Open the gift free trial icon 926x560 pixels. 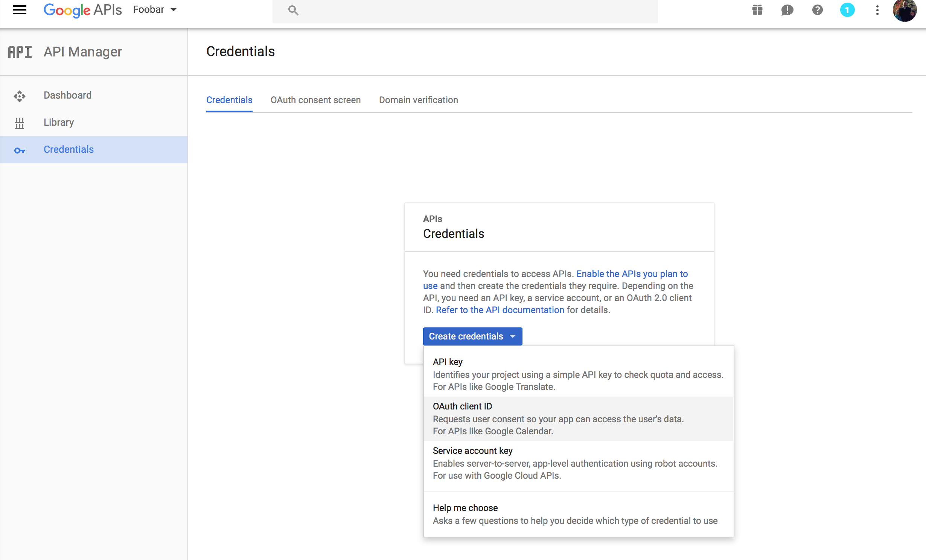757,10
